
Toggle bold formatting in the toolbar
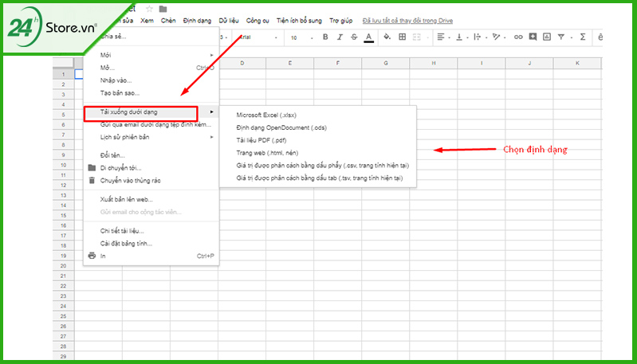tap(325, 37)
